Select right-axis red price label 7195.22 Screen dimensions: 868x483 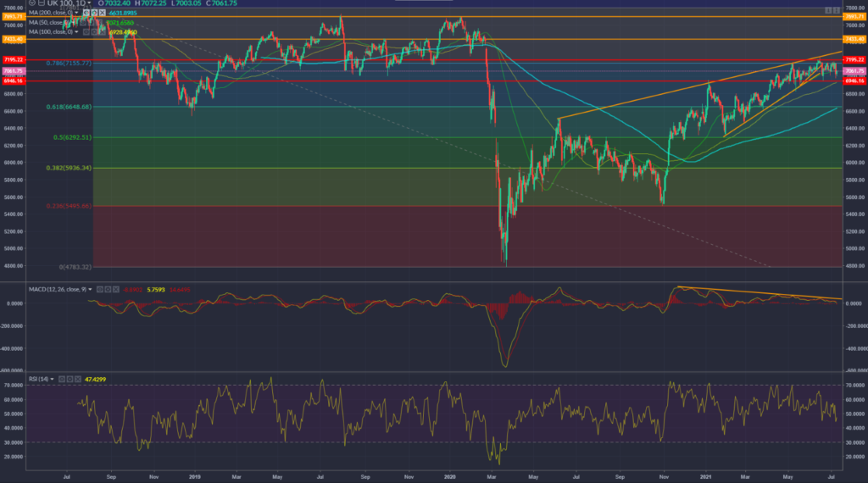click(854, 60)
